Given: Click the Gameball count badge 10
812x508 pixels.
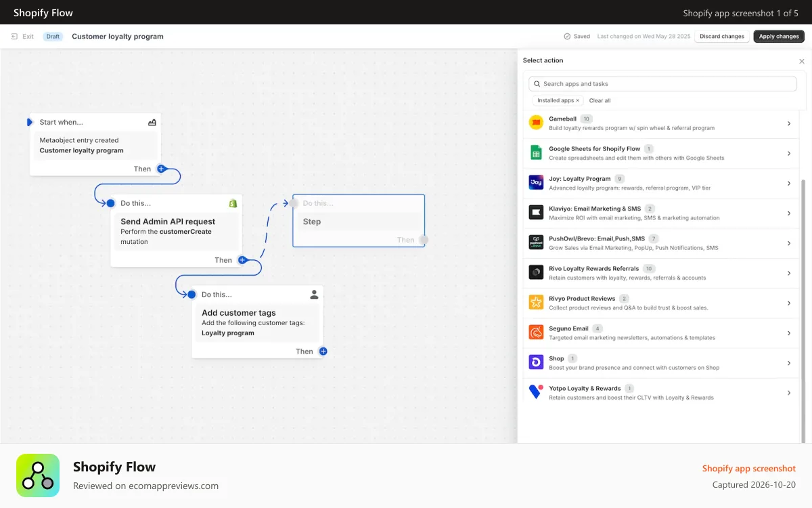Looking at the screenshot, I should coord(587,119).
